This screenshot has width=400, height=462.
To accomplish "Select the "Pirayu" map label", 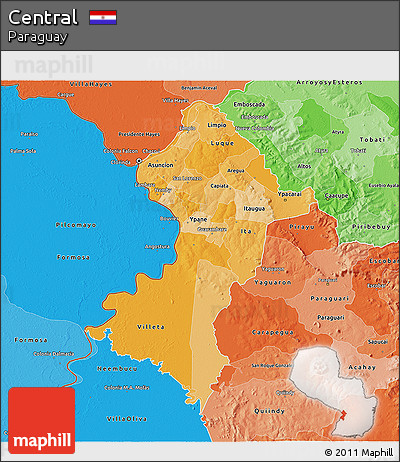I will pos(302,227).
